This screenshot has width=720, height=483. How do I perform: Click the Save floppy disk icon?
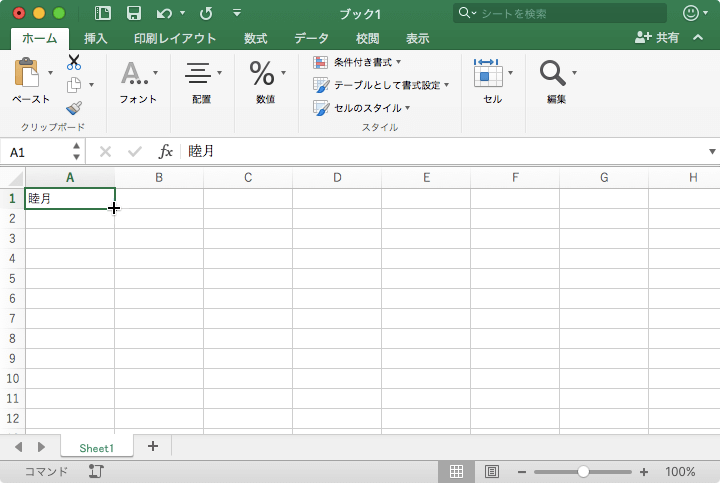pyautogui.click(x=134, y=13)
